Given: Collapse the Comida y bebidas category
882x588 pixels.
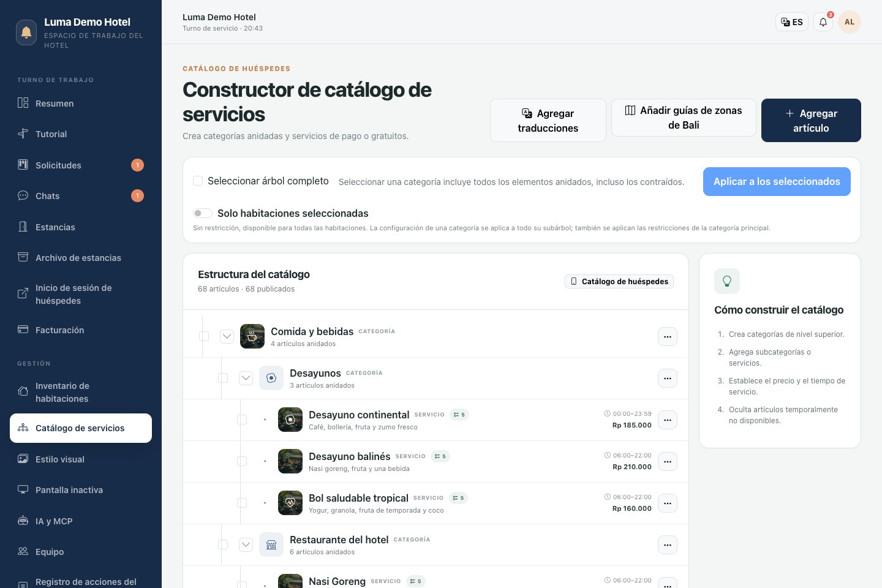Looking at the screenshot, I should pos(227,336).
